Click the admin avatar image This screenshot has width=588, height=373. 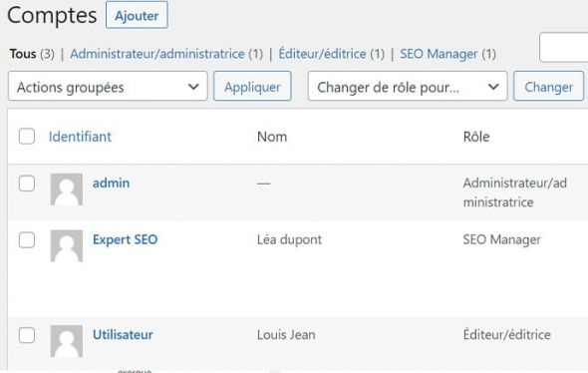pyautogui.click(x=67, y=189)
